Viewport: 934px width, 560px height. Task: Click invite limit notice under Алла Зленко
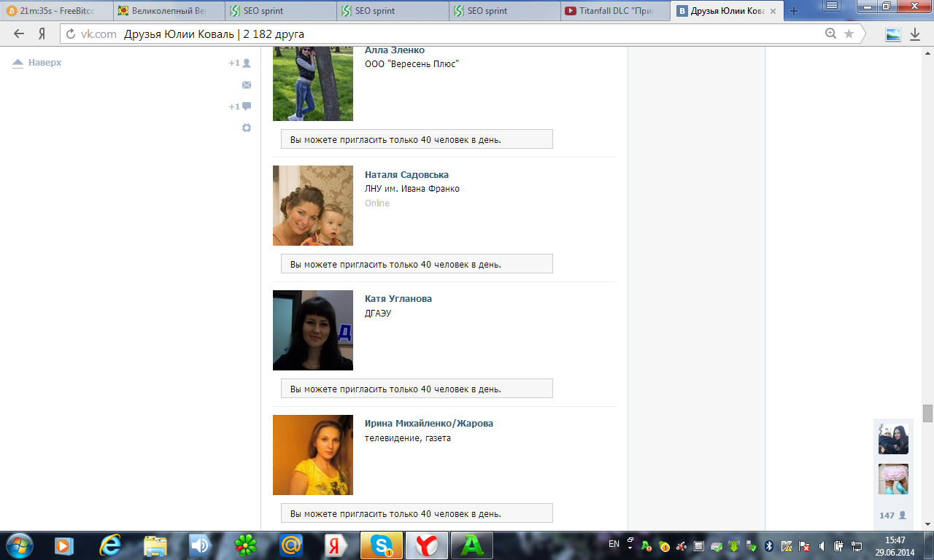click(x=417, y=139)
